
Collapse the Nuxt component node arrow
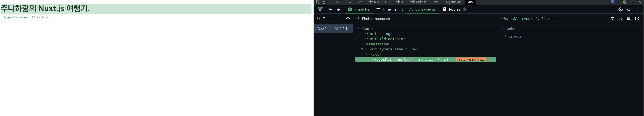[366, 54]
